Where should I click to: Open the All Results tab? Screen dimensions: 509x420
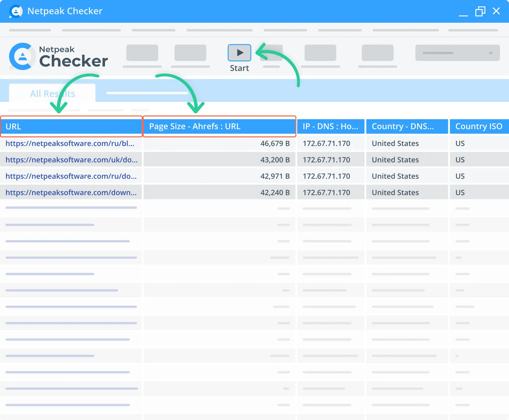[52, 93]
